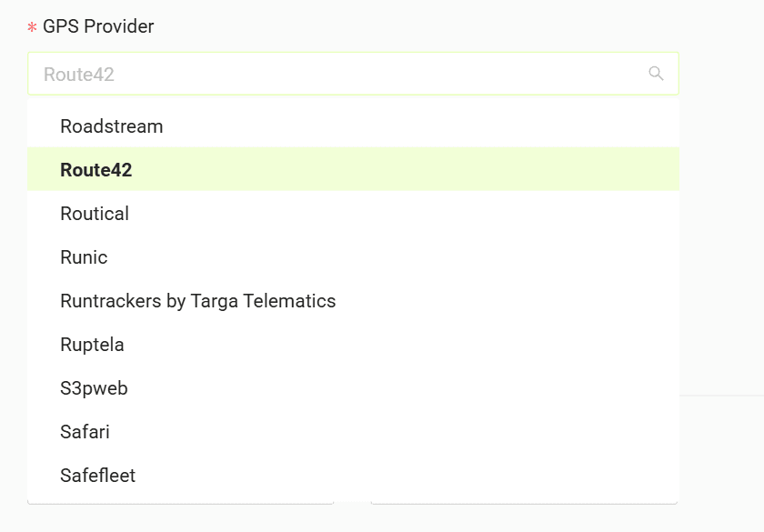Viewport: 764px width, 532px height.
Task: Select Roadstream from the provider list
Action: [x=353, y=126]
